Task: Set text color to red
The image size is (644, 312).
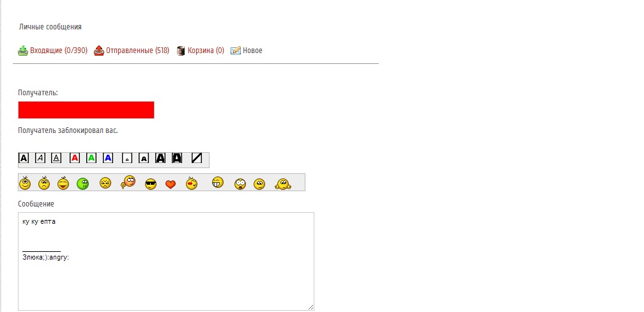Action: (75, 158)
